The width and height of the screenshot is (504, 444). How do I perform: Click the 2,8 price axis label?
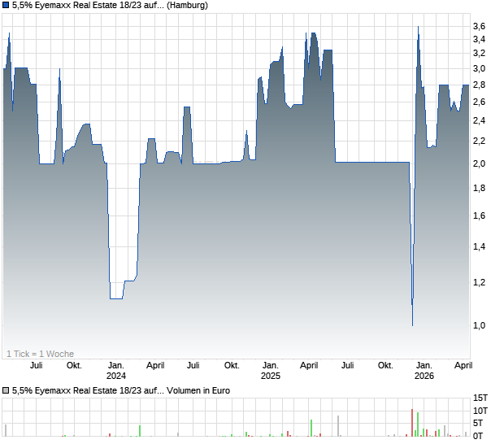479,85
